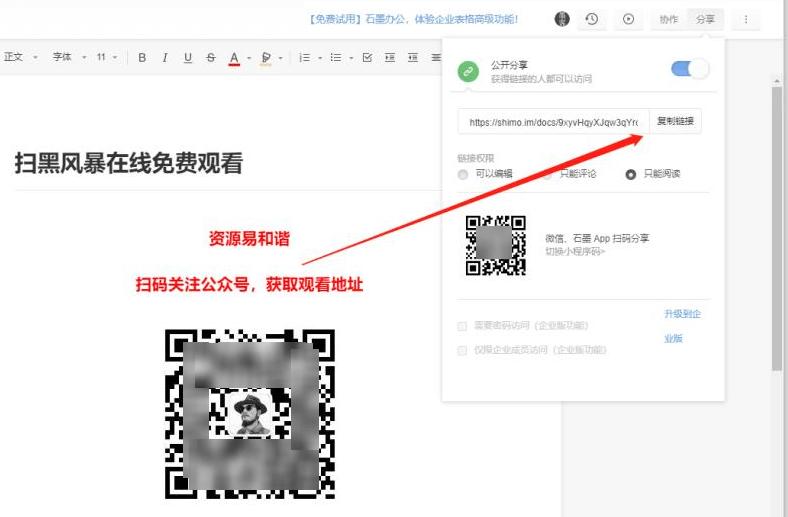Turn off the 公开分享 public sharing switch

pos(689,69)
